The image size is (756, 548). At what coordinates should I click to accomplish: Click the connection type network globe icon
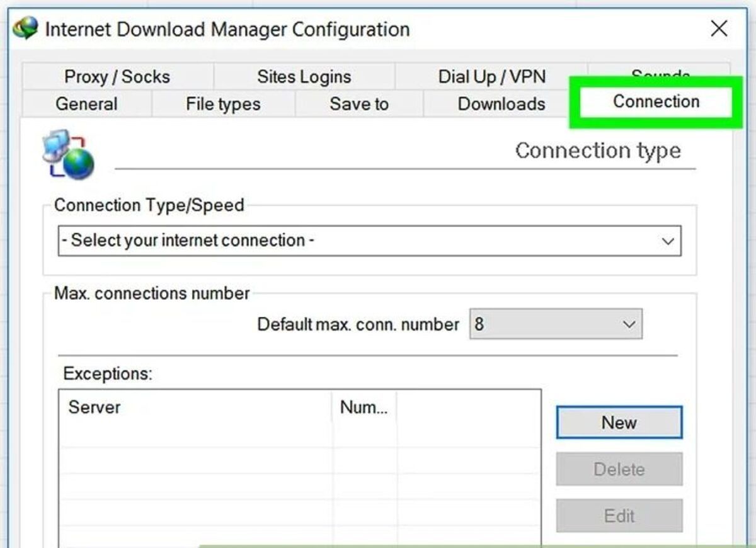coord(68,155)
